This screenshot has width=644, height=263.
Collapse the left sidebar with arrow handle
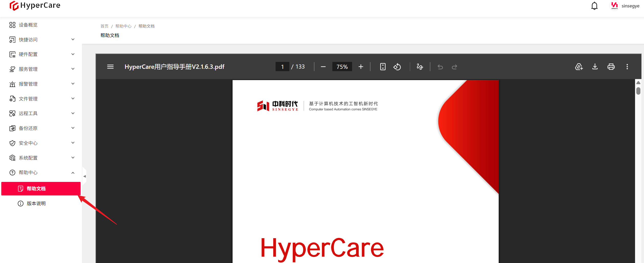(x=84, y=176)
